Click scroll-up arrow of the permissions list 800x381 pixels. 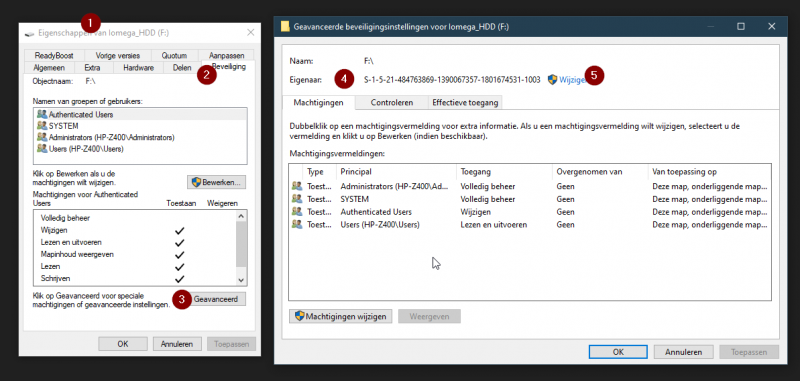pyautogui.click(x=242, y=216)
